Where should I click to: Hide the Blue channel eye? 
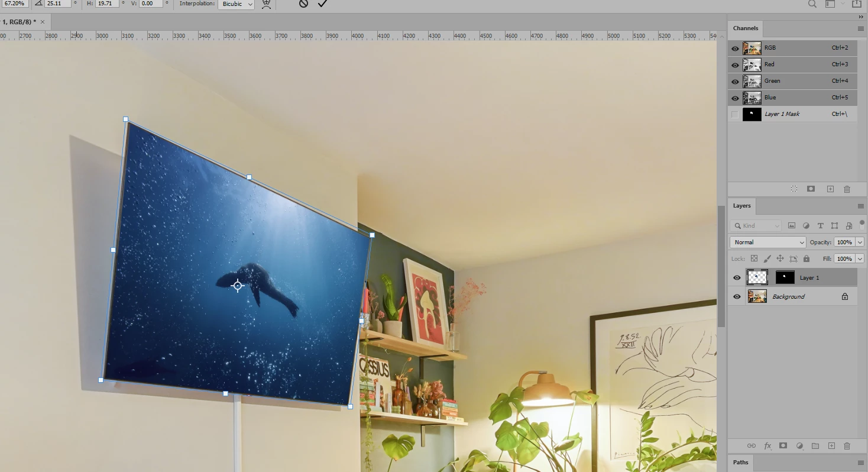pyautogui.click(x=735, y=98)
